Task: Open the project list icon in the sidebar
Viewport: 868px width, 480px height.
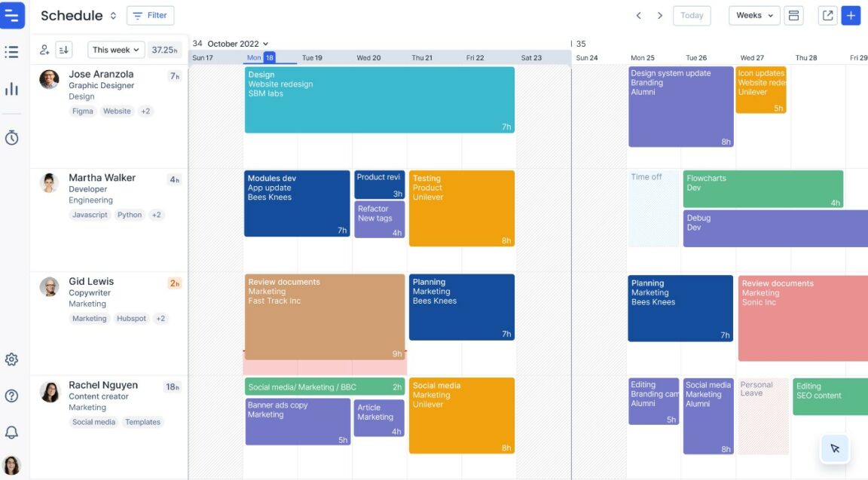Action: 11,51
